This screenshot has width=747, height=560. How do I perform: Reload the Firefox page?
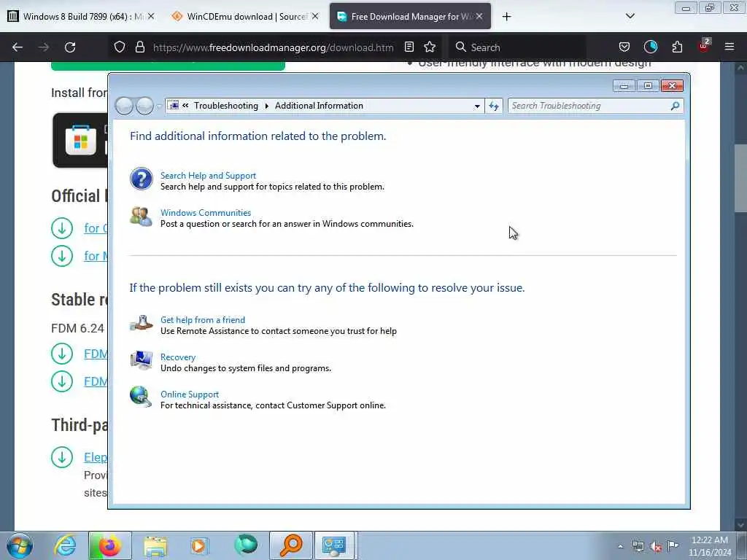(70, 47)
